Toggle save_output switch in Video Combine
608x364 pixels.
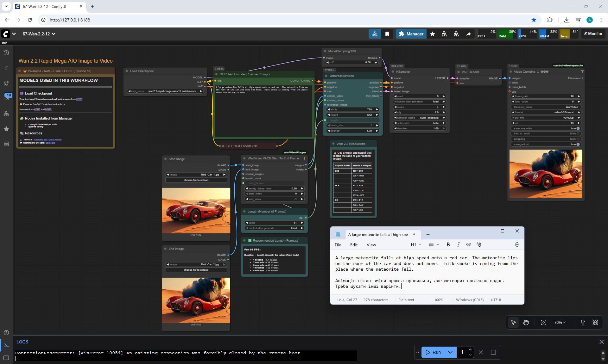578,144
